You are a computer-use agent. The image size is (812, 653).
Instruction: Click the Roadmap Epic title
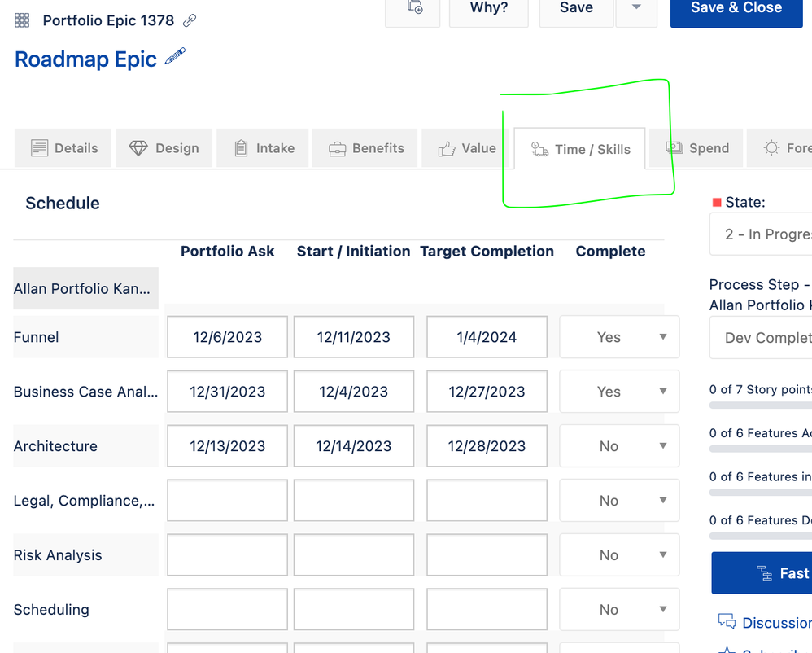(85, 59)
